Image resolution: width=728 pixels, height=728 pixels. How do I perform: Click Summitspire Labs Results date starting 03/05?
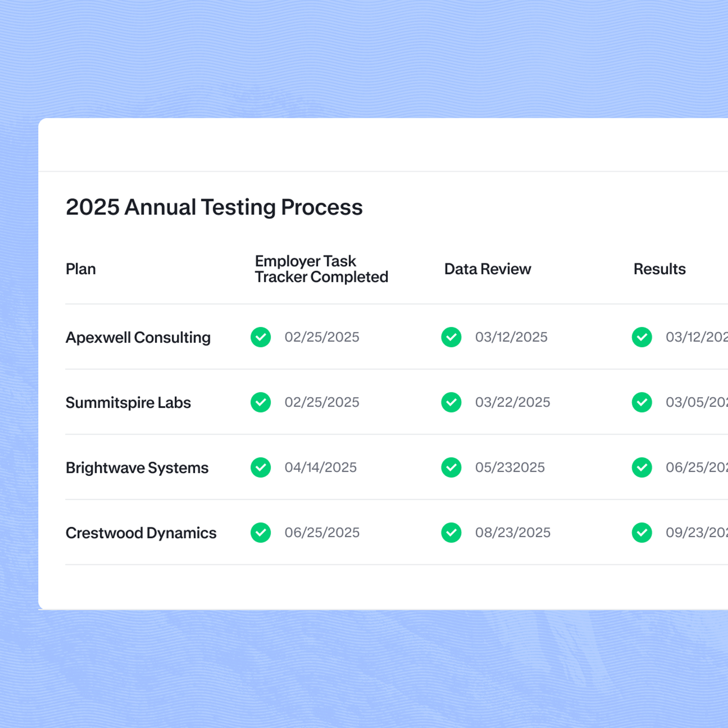pos(697,402)
